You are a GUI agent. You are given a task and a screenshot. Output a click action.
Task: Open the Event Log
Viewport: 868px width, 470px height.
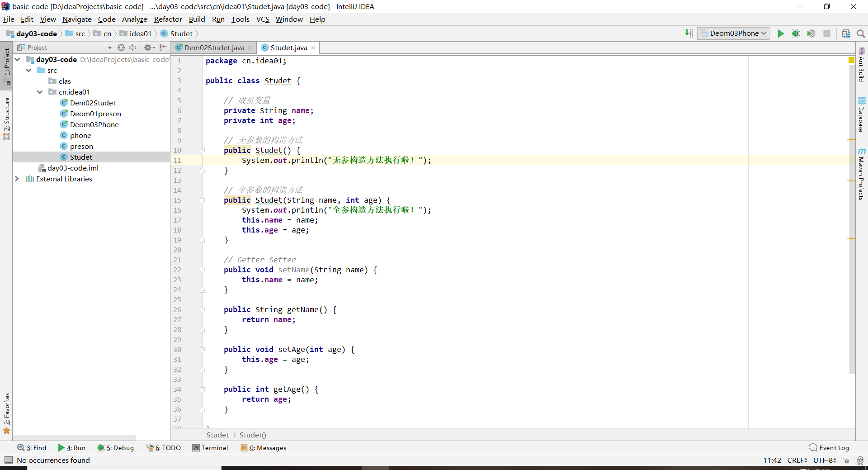tap(829, 448)
